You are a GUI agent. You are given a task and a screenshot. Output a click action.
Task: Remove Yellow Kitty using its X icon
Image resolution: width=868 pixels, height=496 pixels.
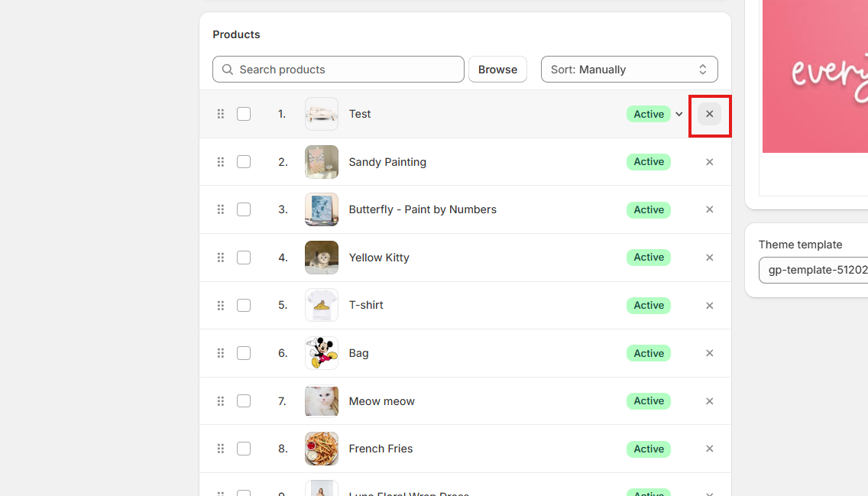coord(709,258)
